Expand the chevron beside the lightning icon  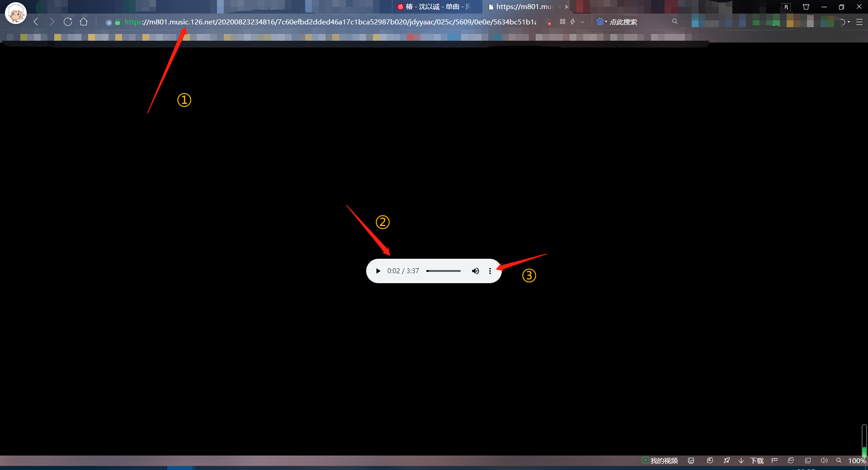(x=582, y=22)
